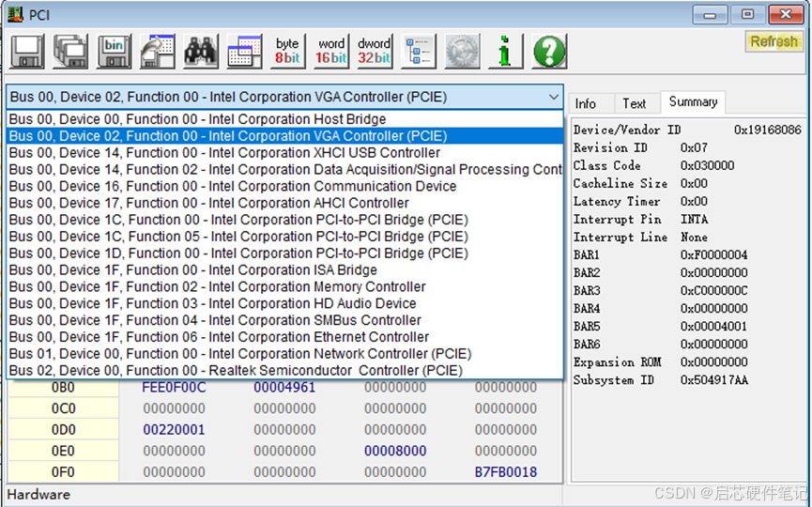Click BAR1 value 0xF0000004
The height and width of the screenshot is (507, 812).
714,255
